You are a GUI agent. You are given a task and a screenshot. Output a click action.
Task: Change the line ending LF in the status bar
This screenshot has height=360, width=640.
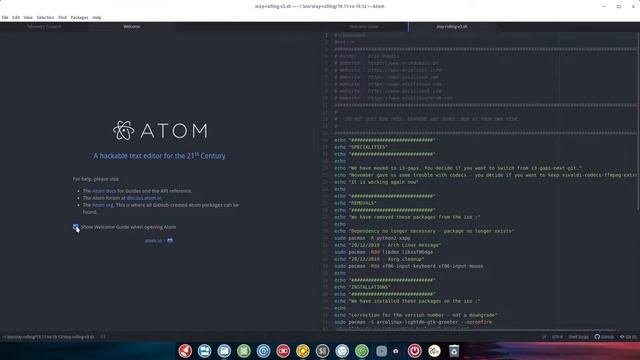point(544,337)
